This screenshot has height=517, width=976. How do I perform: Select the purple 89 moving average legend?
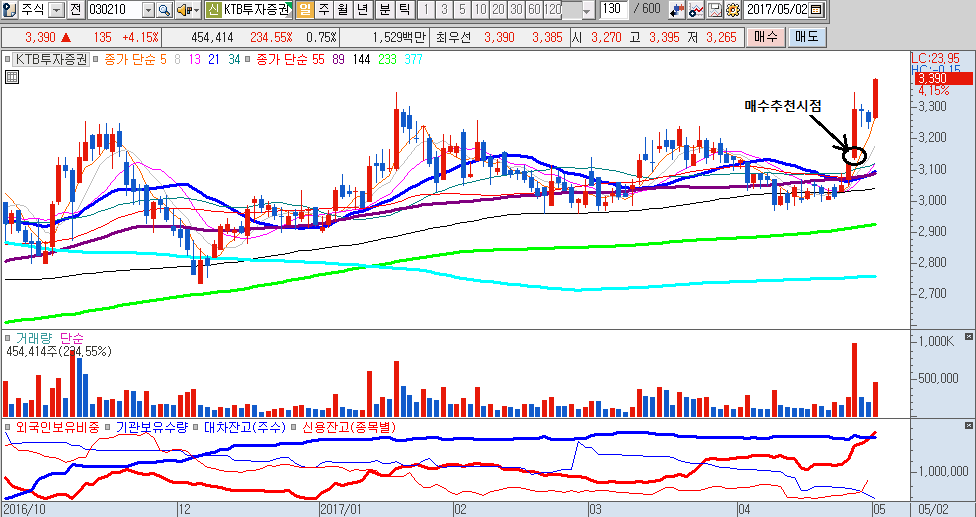pos(339,60)
